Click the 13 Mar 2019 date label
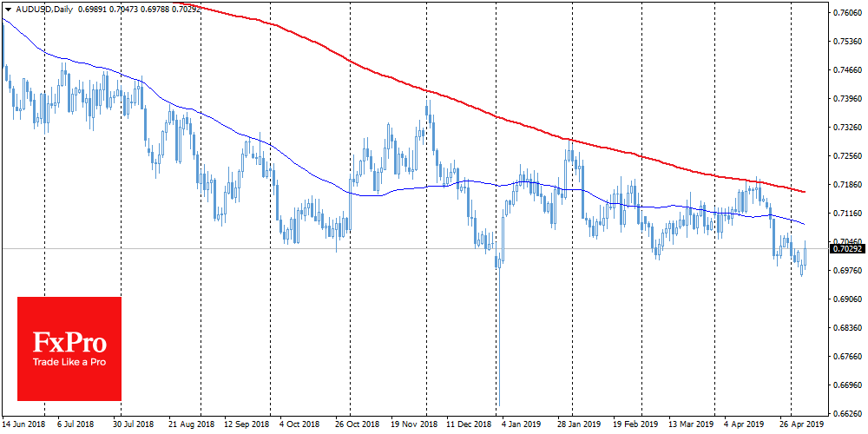The image size is (868, 434). click(x=691, y=425)
